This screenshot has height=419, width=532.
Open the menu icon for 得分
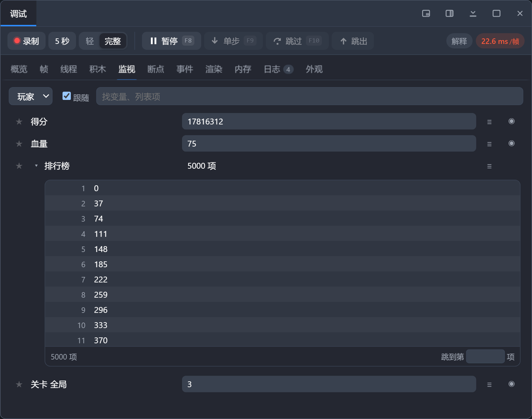pos(489,122)
